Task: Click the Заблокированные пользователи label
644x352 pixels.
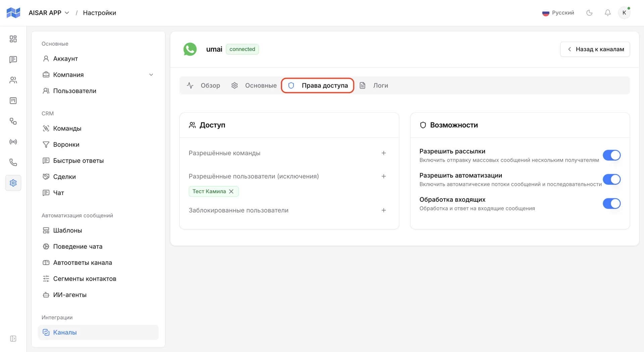Action: 238,210
